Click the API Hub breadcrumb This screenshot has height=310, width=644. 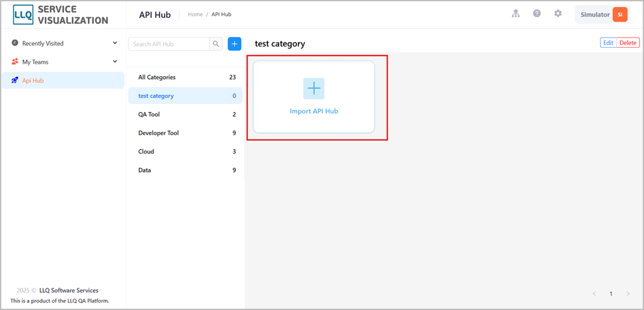221,15
